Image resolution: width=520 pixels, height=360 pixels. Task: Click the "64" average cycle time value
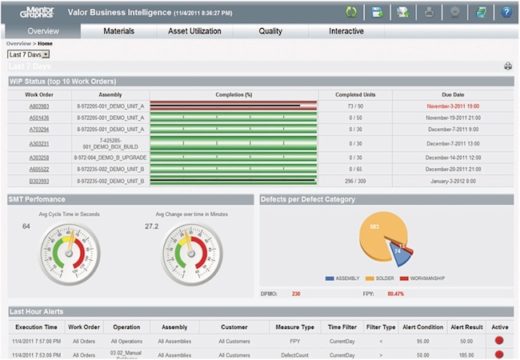(x=26, y=226)
